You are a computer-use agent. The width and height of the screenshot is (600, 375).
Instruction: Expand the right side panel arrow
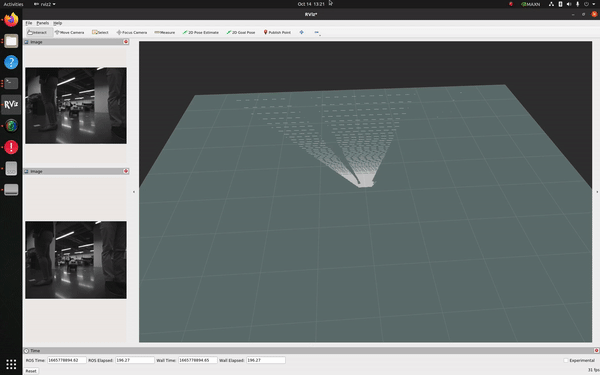pyautogui.click(x=597, y=192)
